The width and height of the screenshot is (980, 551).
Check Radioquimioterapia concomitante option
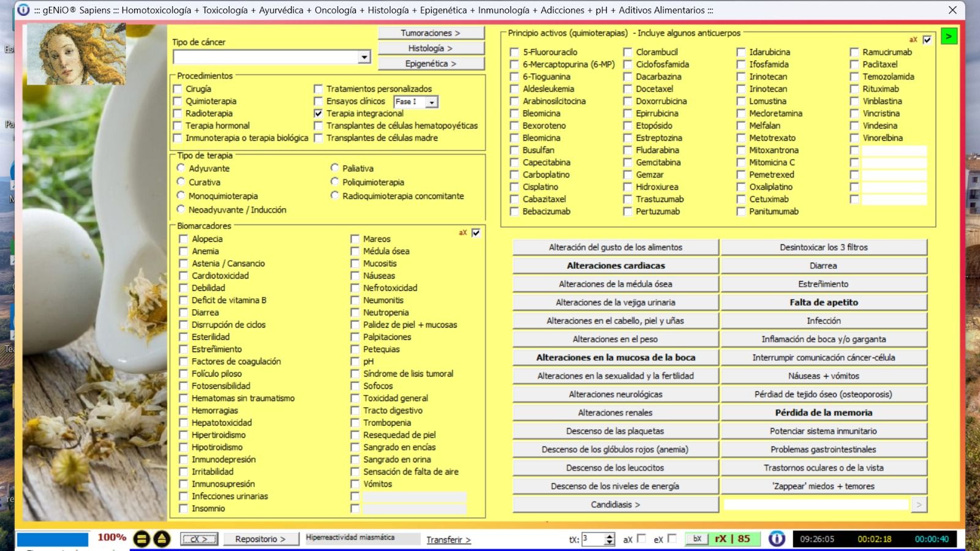tap(334, 195)
